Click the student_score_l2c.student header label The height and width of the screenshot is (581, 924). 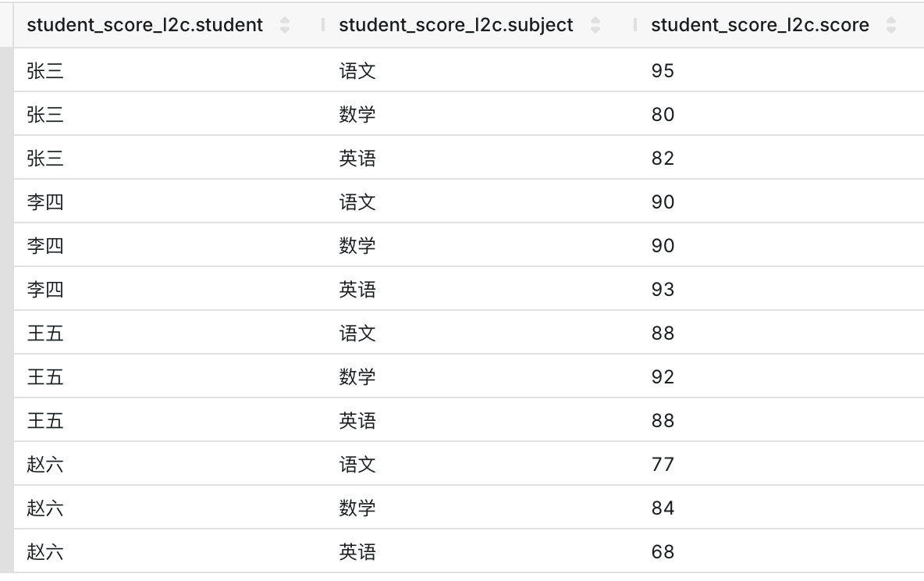[145, 25]
